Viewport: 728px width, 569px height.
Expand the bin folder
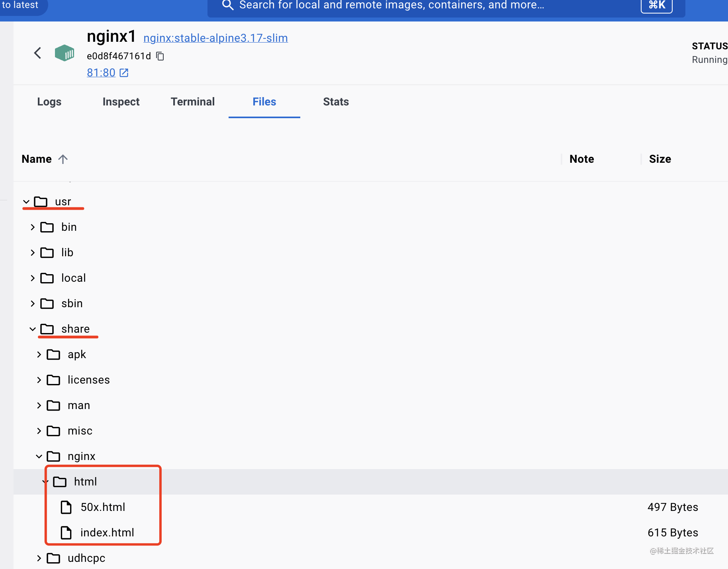click(x=33, y=227)
